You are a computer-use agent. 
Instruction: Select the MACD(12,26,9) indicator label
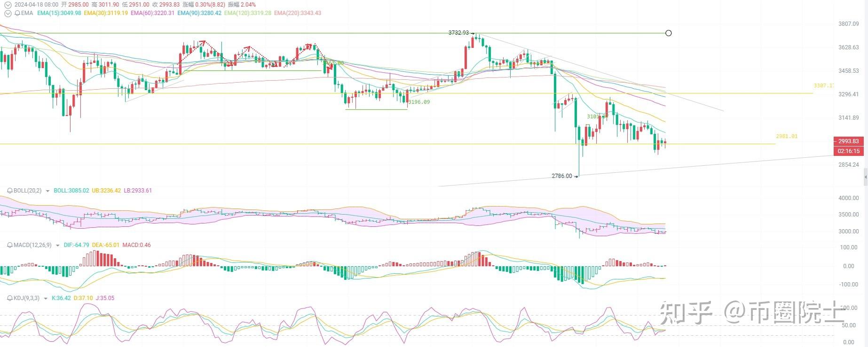[32, 245]
